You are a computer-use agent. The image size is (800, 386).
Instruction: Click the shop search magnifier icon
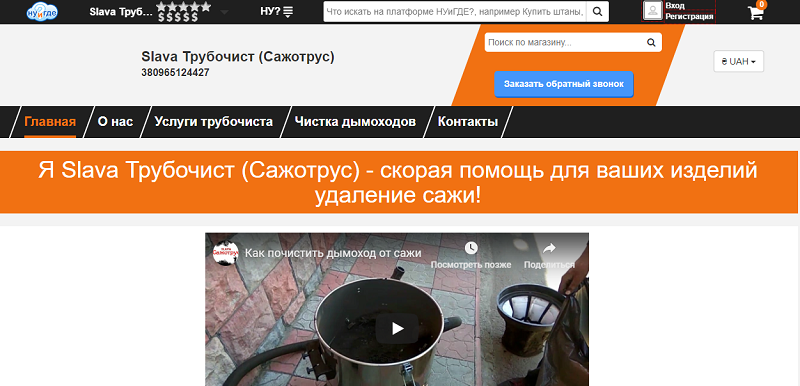point(651,42)
